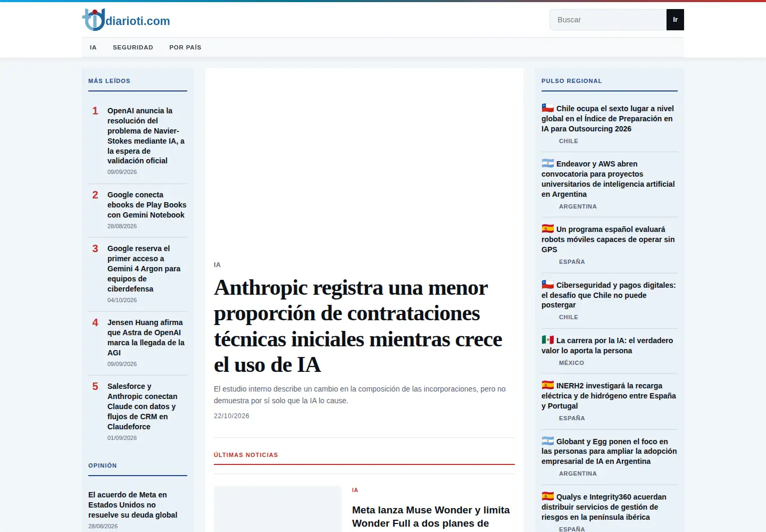Click the Chile flag beside Ciberseguridad headline
Viewport: 766px width, 532px height.
tap(548, 285)
